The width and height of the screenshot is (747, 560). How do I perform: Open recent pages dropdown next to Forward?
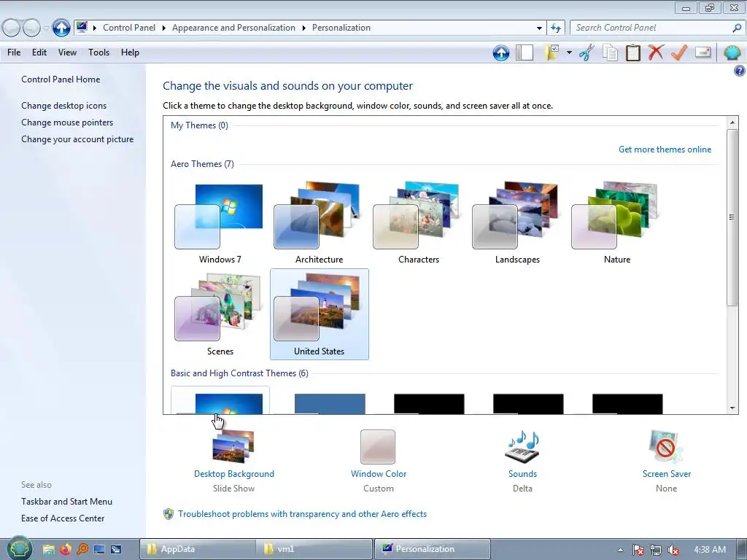click(x=46, y=28)
